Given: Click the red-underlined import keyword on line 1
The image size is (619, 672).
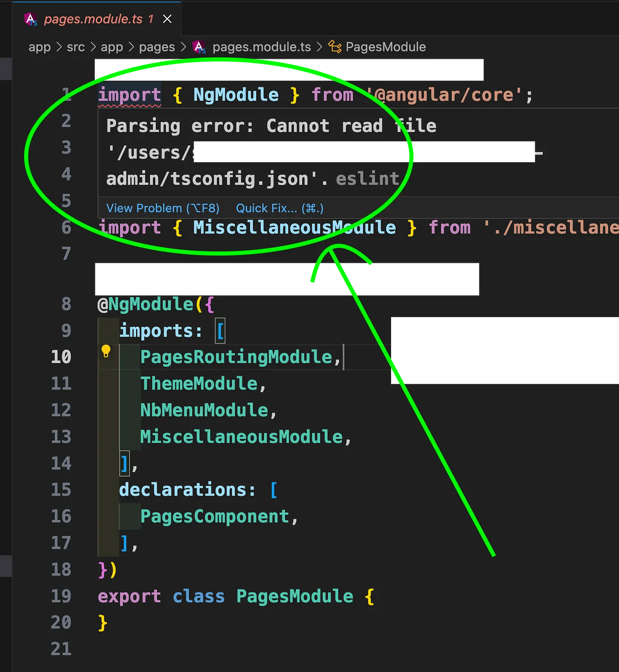Looking at the screenshot, I should click(x=129, y=94).
